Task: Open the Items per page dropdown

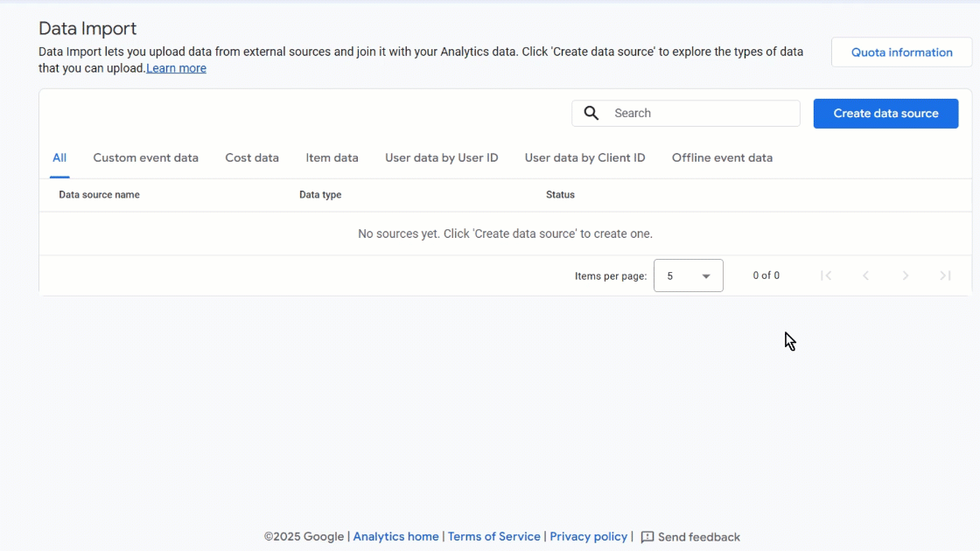Action: [688, 275]
